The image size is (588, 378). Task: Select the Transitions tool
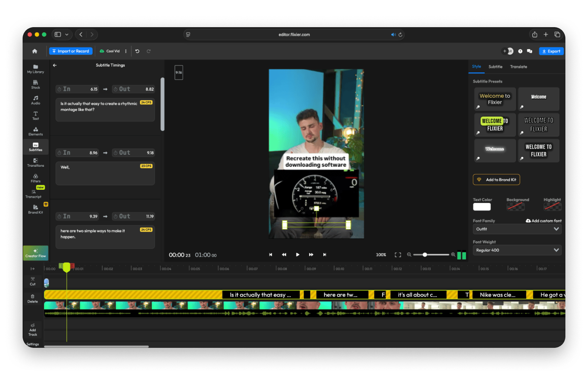point(35,163)
